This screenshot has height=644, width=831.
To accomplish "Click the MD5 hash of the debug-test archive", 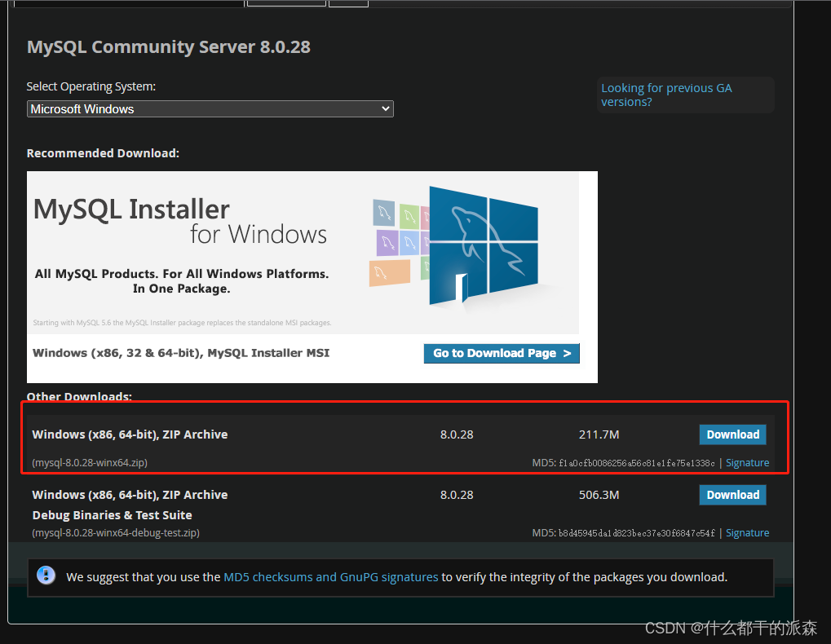I will pos(636,533).
